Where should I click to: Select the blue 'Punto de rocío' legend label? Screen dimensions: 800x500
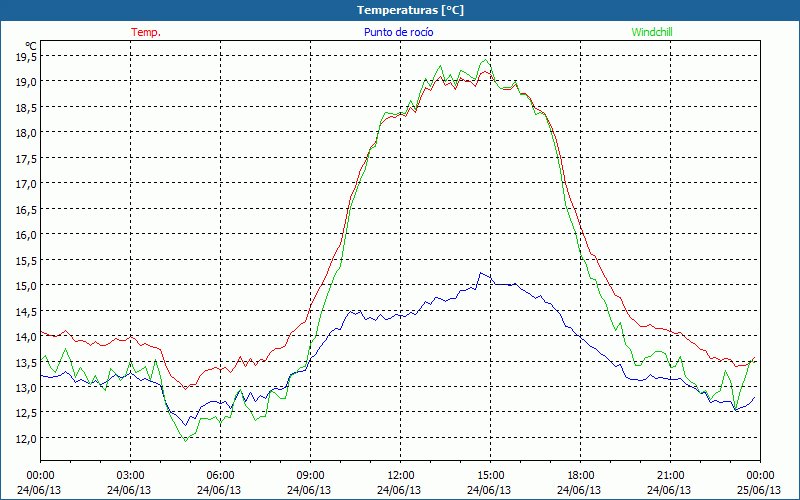click(398, 32)
